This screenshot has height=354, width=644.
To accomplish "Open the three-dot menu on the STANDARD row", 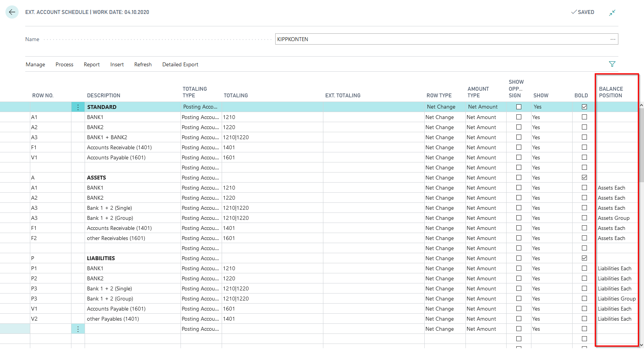I will (x=78, y=107).
